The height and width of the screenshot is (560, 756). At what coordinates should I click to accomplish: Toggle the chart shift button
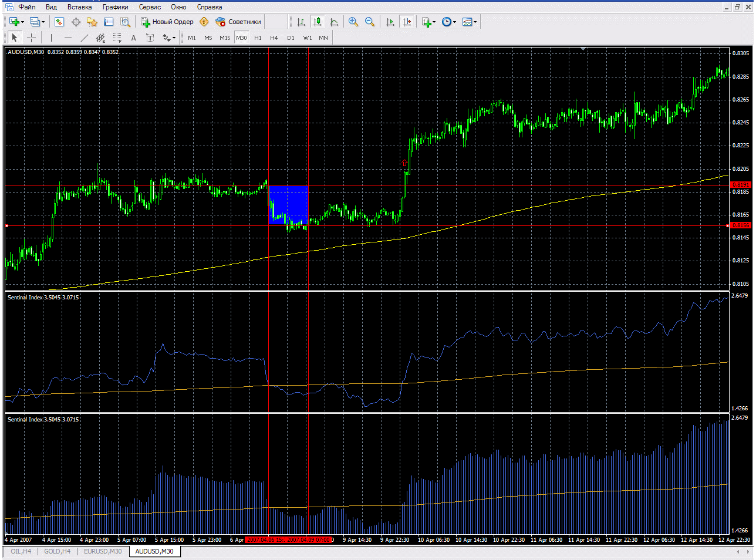406,22
